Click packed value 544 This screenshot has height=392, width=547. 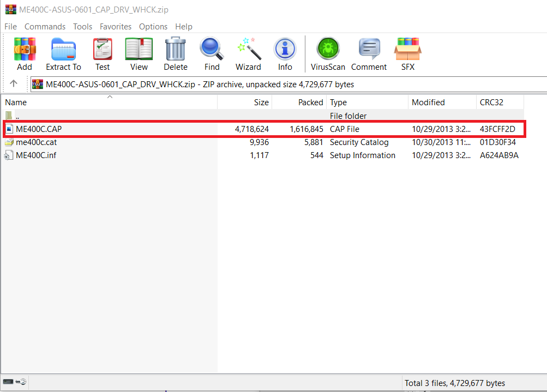pyautogui.click(x=317, y=155)
